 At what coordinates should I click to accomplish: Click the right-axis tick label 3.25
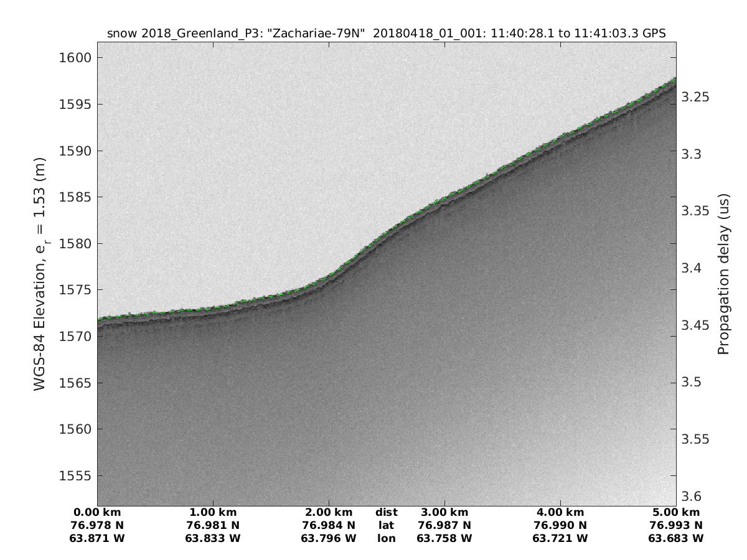click(x=695, y=97)
